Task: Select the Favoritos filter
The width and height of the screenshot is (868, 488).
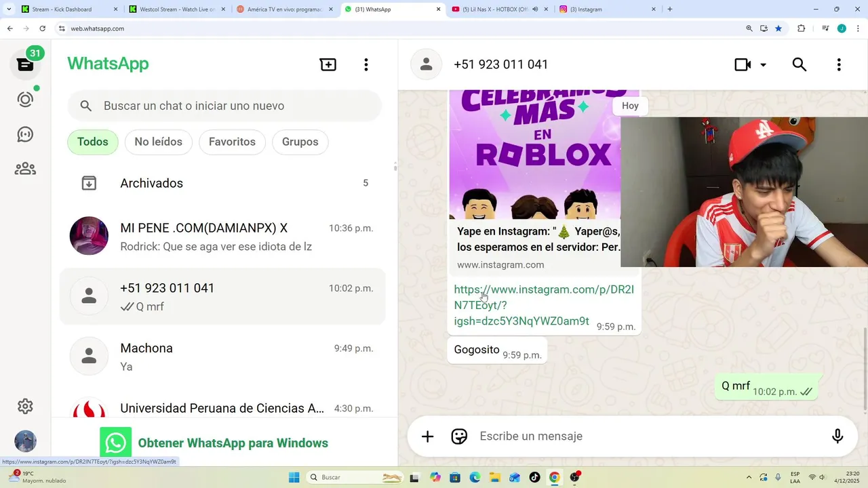Action: click(x=232, y=142)
